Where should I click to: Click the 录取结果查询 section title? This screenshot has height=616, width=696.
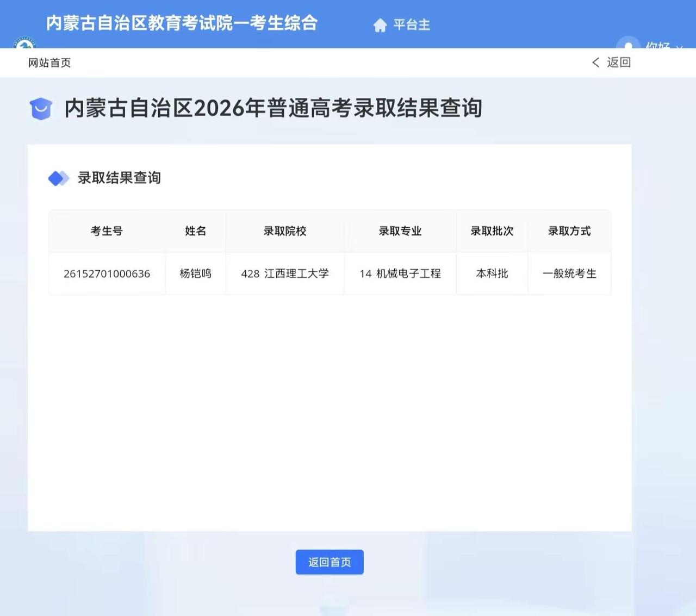(119, 178)
